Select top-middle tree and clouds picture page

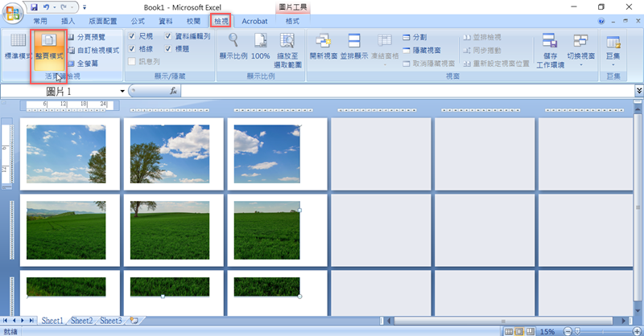tap(170, 154)
